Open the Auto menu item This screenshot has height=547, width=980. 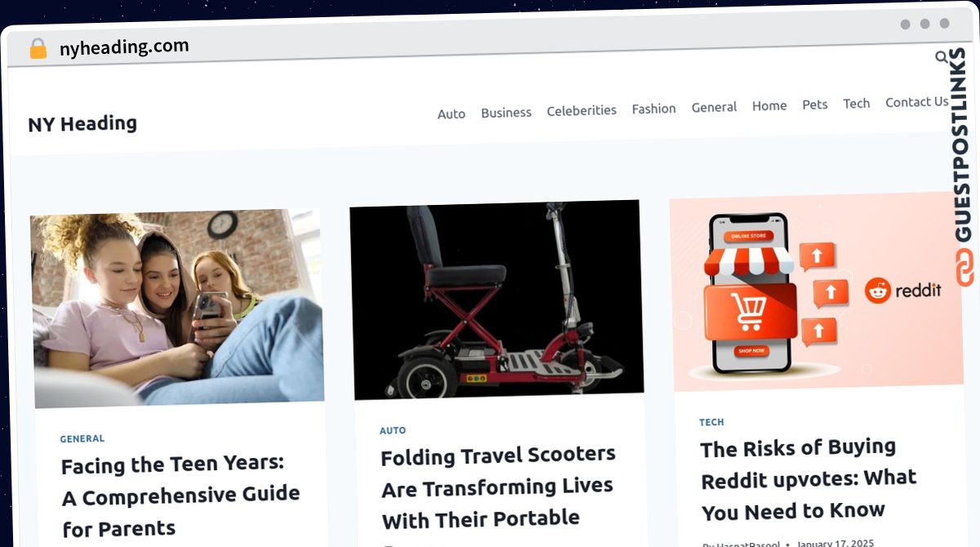point(451,113)
